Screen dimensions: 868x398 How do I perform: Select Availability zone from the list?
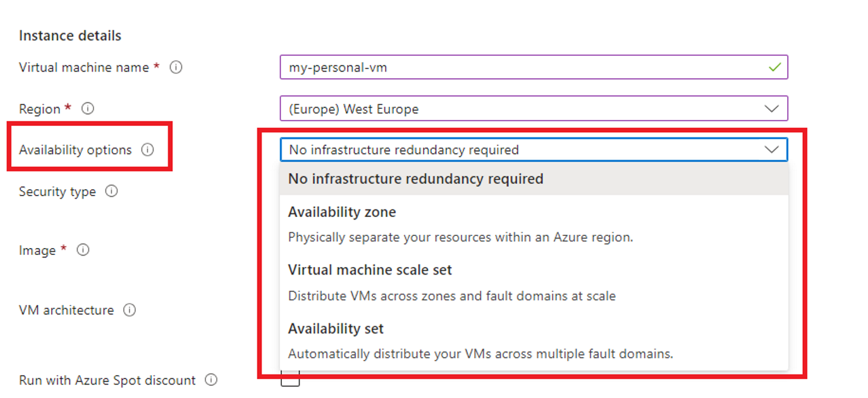tap(342, 212)
